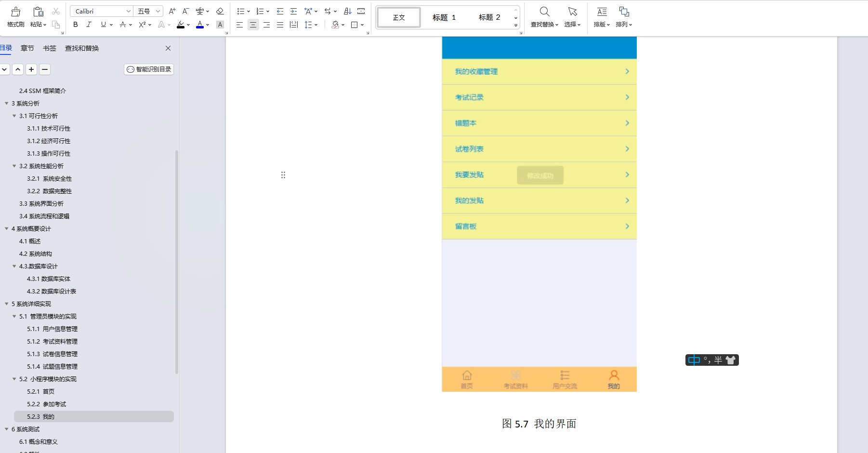
Task: Click the clear formatting eraser icon
Action: pos(220,11)
